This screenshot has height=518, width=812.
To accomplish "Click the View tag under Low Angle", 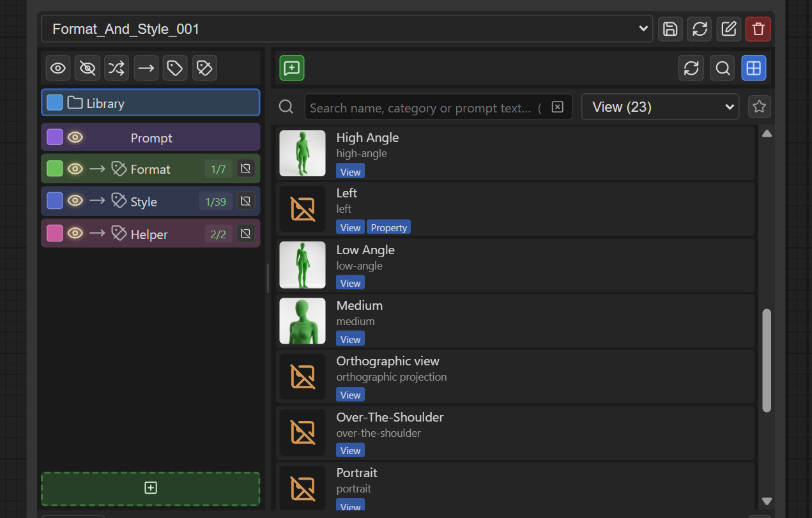I will click(x=350, y=283).
